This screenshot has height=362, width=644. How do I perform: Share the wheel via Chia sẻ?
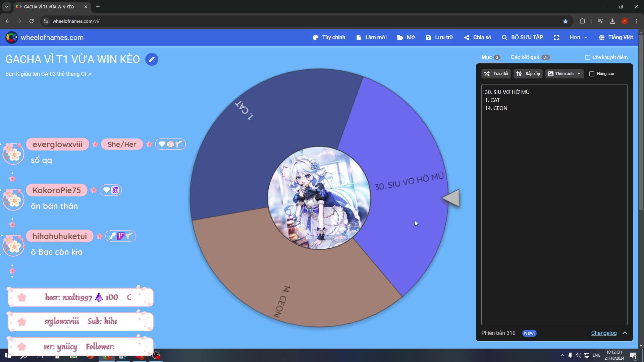(x=478, y=38)
